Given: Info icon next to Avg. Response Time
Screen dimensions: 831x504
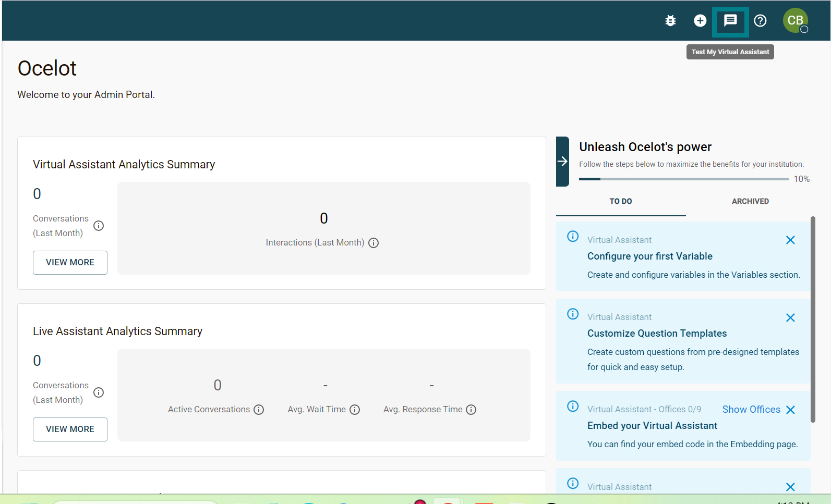Looking at the screenshot, I should coord(471,410).
